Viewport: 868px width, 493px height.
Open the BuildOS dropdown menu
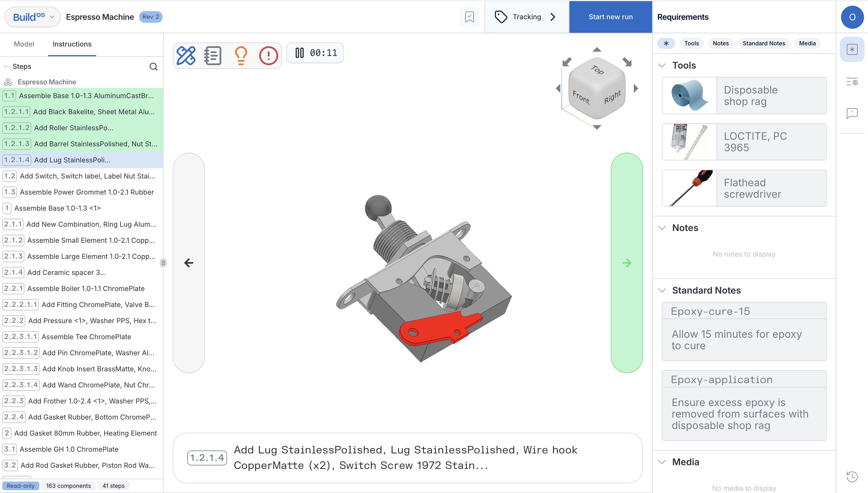(x=32, y=17)
